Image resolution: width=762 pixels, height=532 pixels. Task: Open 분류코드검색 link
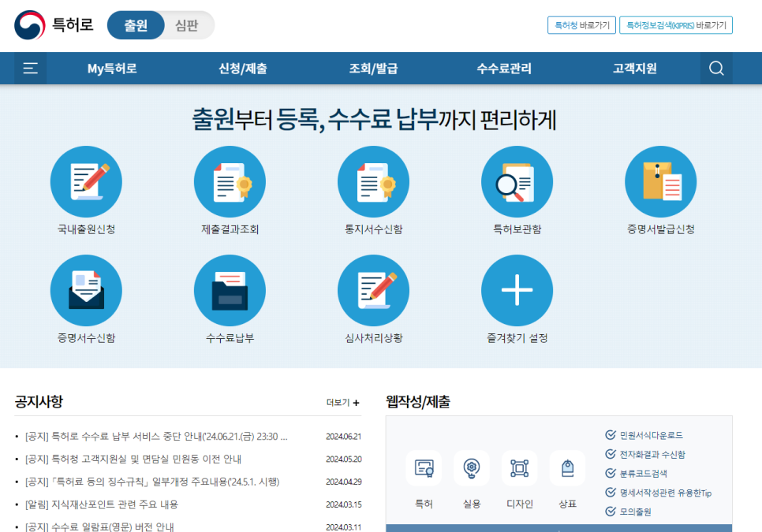[644, 474]
